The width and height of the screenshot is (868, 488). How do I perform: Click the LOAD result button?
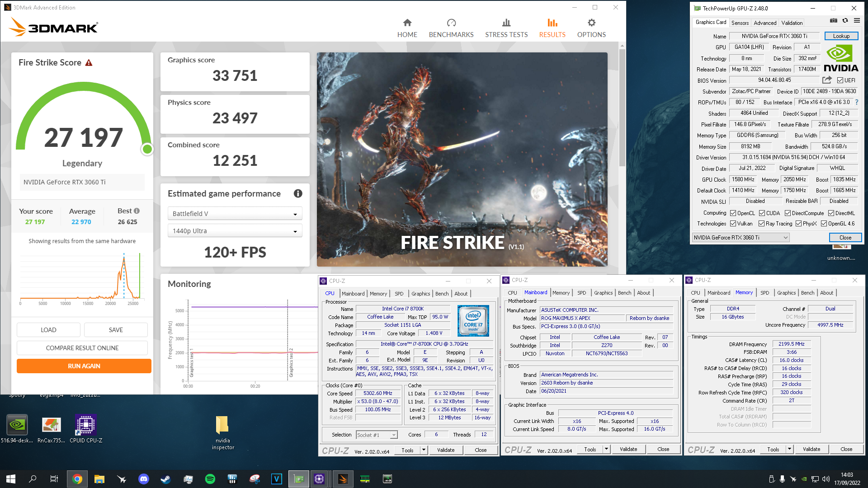[x=48, y=330]
